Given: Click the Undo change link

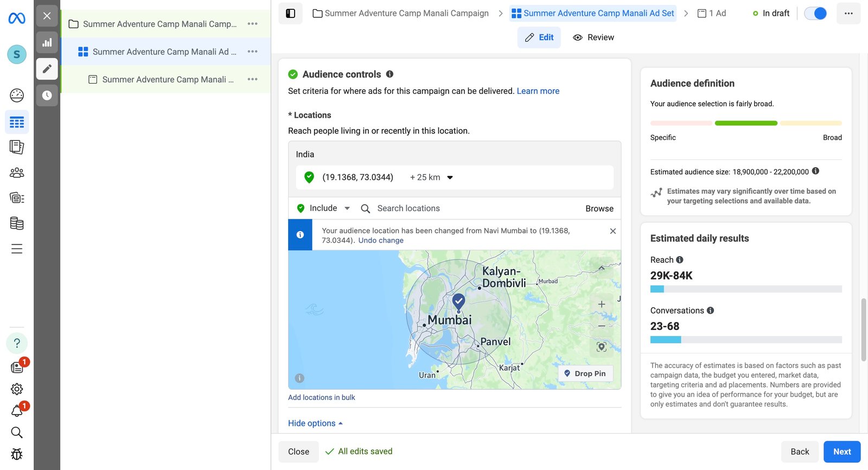Looking at the screenshot, I should (381, 240).
